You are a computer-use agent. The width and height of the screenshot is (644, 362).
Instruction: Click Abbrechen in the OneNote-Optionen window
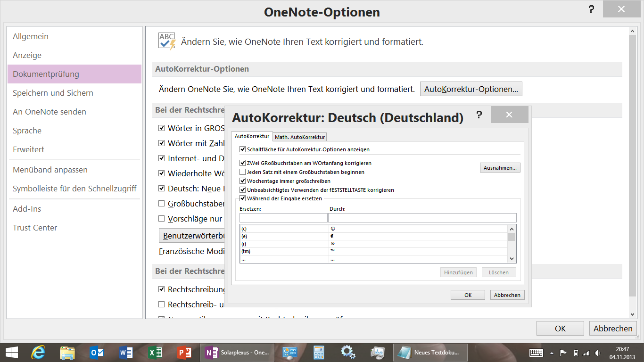click(x=613, y=329)
